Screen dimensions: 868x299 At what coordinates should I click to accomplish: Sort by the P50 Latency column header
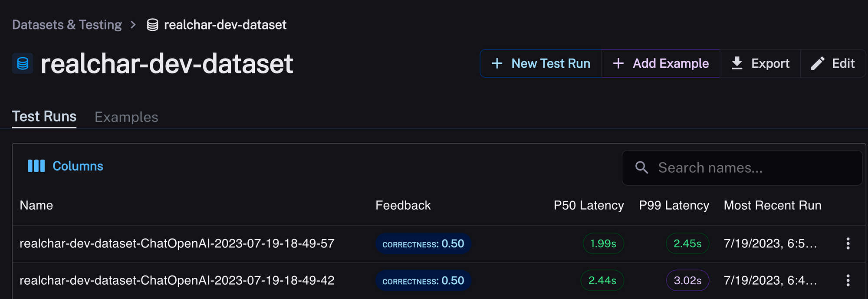(x=589, y=205)
